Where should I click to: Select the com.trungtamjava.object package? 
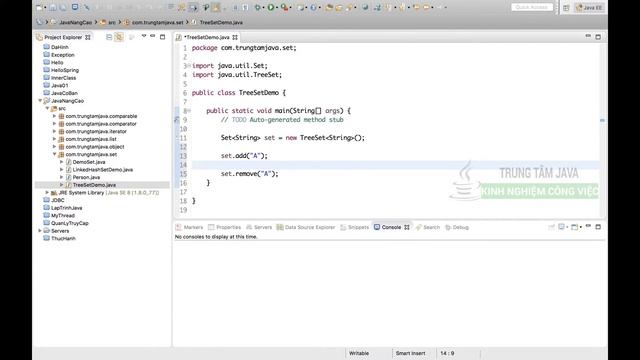click(95, 147)
